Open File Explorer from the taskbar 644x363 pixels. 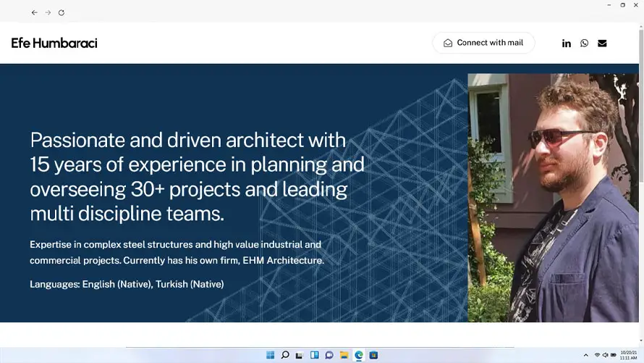pos(344,355)
